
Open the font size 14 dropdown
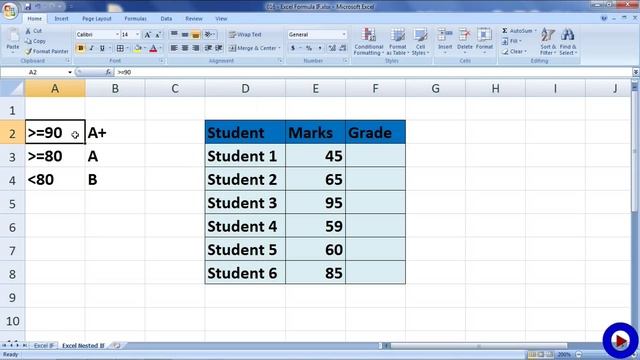click(x=138, y=35)
